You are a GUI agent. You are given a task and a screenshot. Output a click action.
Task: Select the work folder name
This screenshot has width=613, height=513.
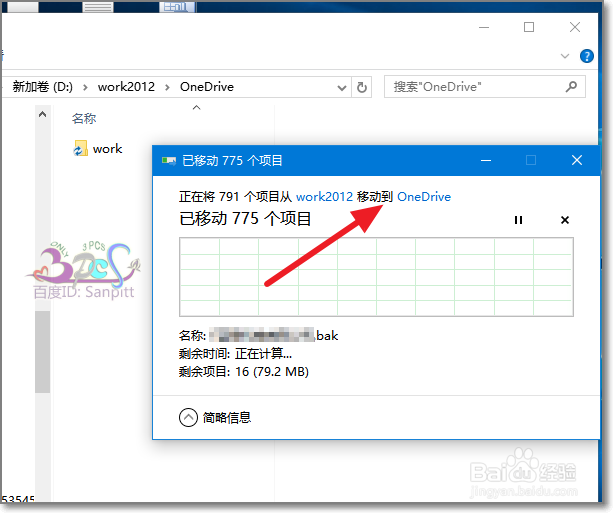click(x=108, y=149)
